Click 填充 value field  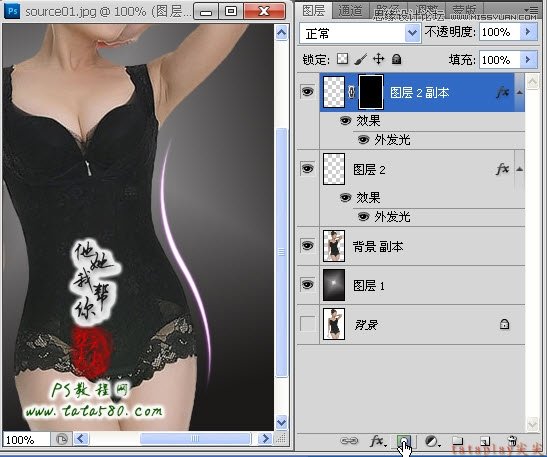click(500, 60)
